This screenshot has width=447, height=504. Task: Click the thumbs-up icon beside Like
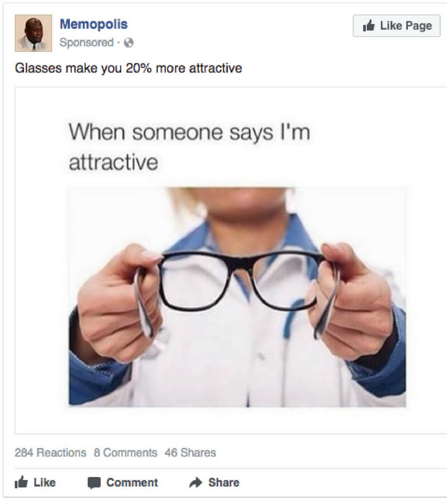(21, 482)
